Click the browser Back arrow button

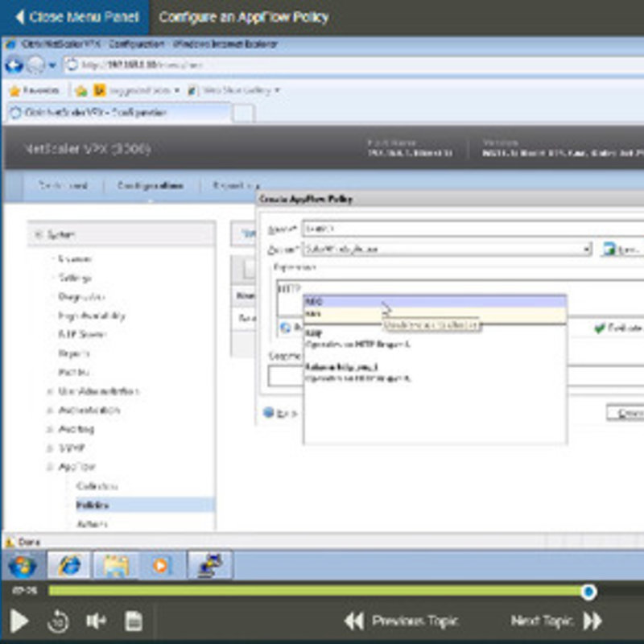coord(14,65)
